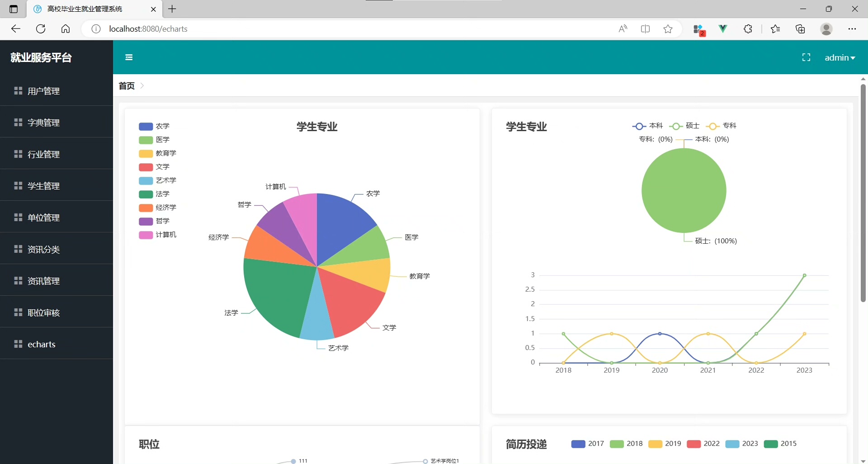Toggle 2023 legend in 简历投递 chart
The width and height of the screenshot is (868, 464).
tap(732, 444)
